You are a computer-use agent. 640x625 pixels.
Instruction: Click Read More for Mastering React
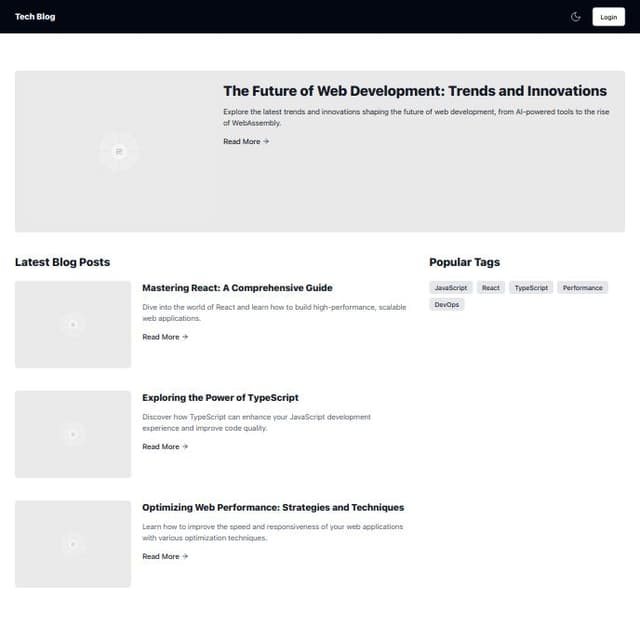pyautogui.click(x=165, y=337)
